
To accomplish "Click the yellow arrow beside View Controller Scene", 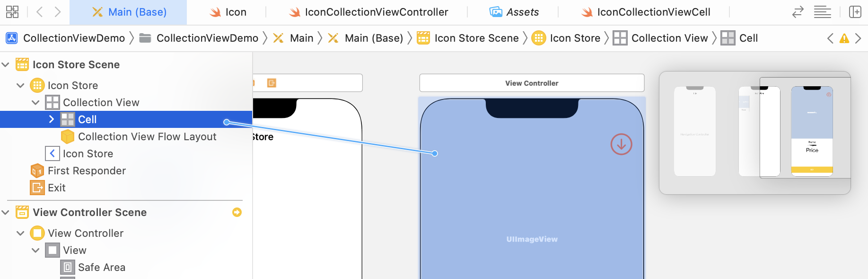I will pos(237,212).
